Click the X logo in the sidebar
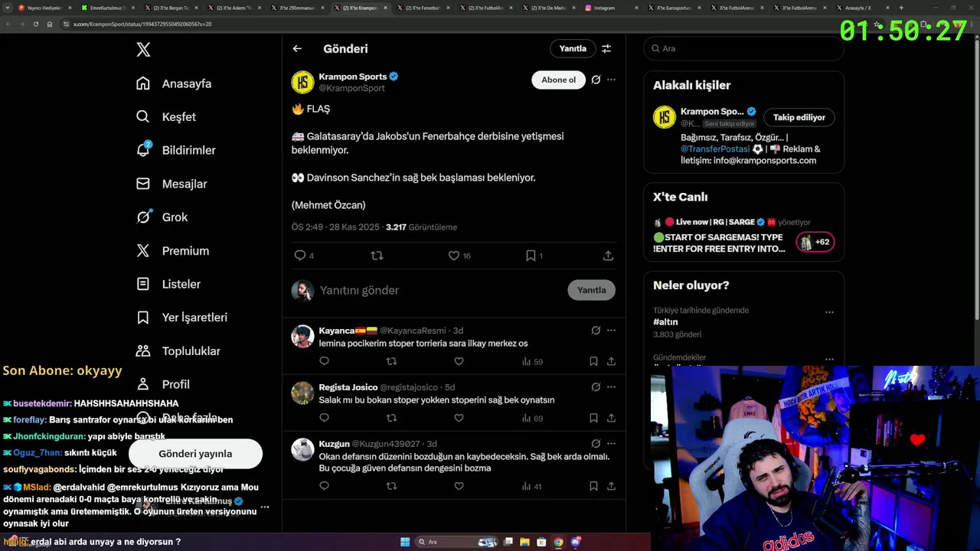This screenshot has width=980, height=551. coord(143,50)
